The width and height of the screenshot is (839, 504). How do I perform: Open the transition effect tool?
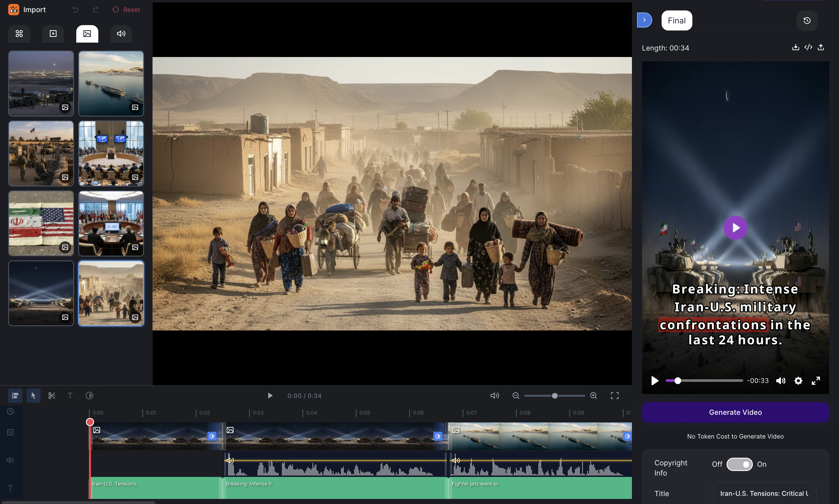click(x=89, y=396)
